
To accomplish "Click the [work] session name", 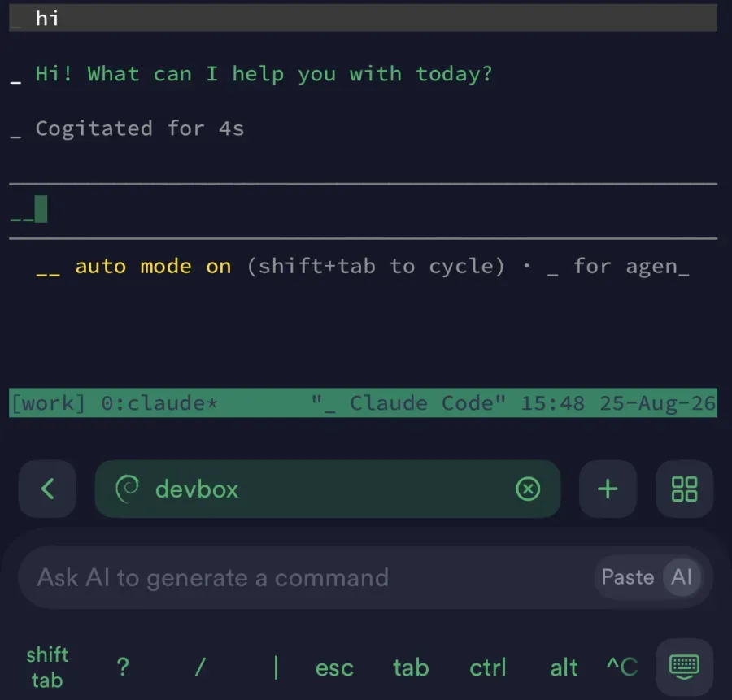I will click(x=48, y=402).
